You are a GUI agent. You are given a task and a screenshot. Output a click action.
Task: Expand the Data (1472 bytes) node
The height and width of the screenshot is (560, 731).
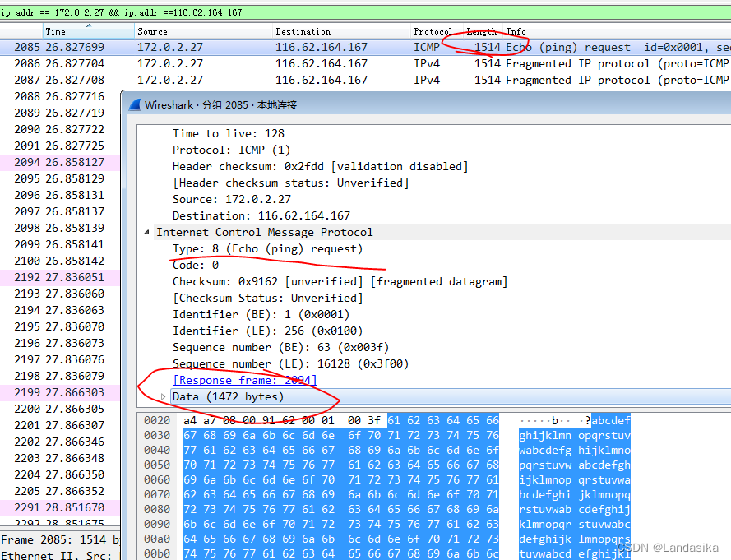[x=163, y=397]
